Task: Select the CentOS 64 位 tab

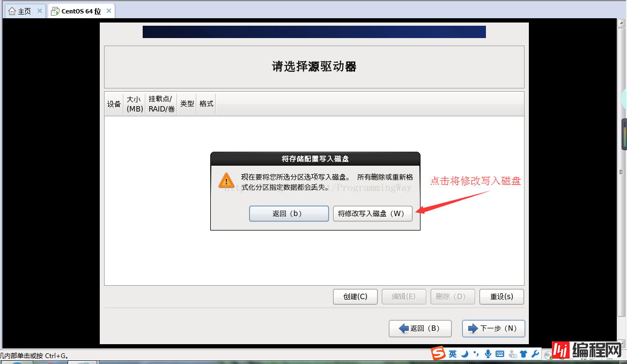Action: pyautogui.click(x=81, y=11)
